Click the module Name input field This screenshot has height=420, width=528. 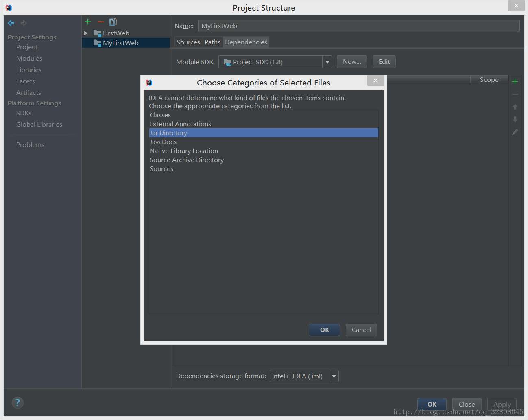[x=359, y=26]
